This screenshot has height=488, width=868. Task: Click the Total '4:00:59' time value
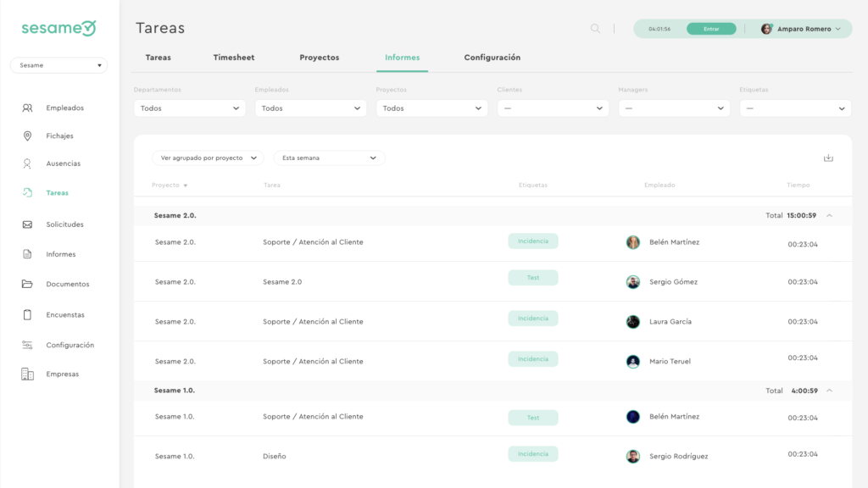click(804, 390)
